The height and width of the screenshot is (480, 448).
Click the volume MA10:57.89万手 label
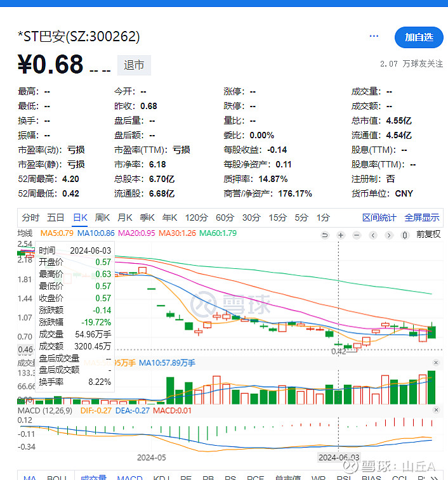point(167,363)
